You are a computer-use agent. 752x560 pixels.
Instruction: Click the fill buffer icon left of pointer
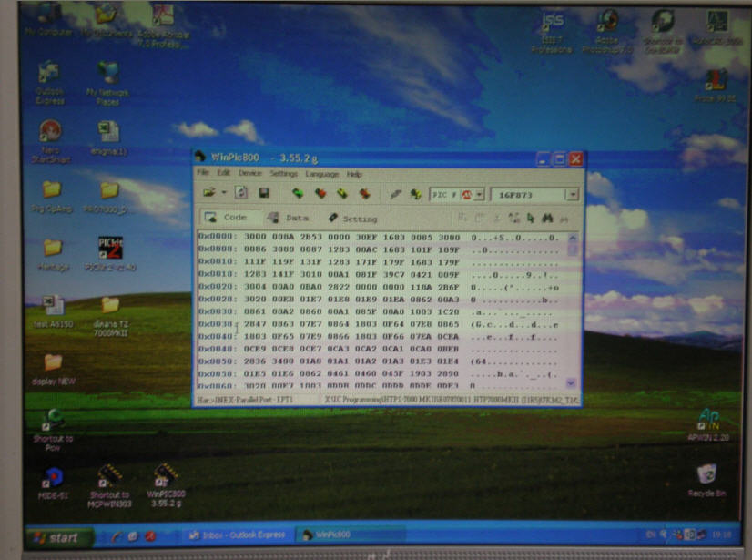pos(514,219)
